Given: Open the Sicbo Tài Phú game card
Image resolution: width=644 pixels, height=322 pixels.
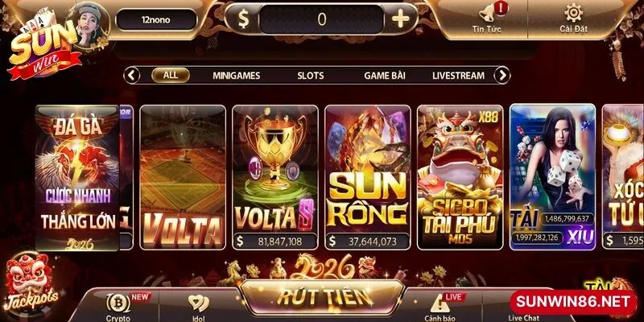Looking at the screenshot, I should (x=460, y=177).
